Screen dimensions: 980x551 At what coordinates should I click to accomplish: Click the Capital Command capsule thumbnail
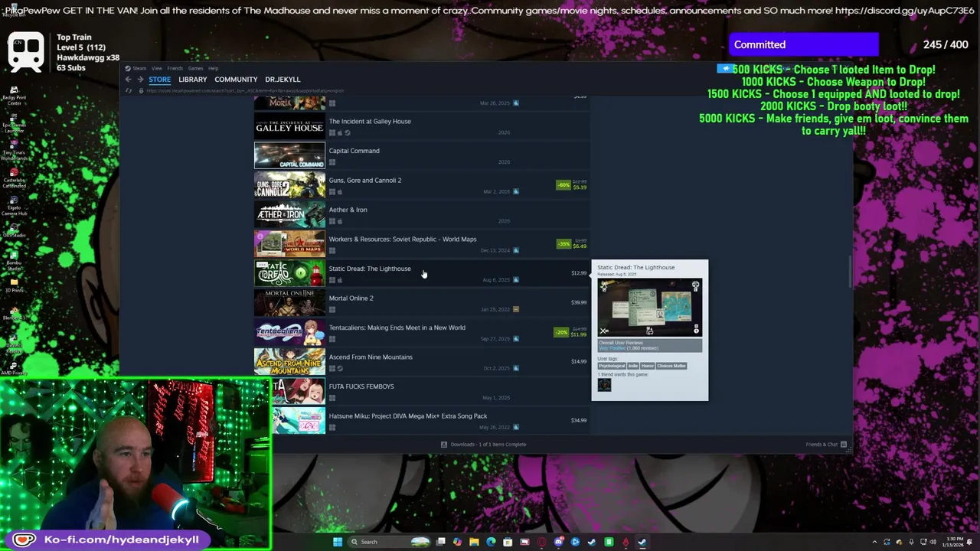[x=289, y=155]
